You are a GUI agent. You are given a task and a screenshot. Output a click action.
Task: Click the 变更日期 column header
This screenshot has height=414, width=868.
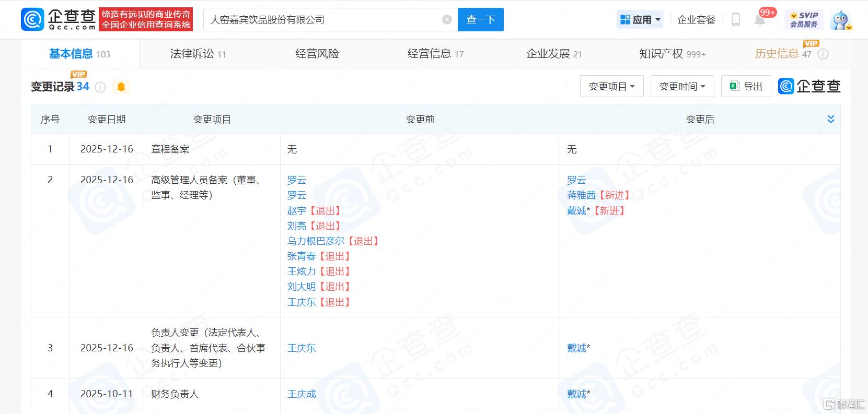tap(107, 120)
